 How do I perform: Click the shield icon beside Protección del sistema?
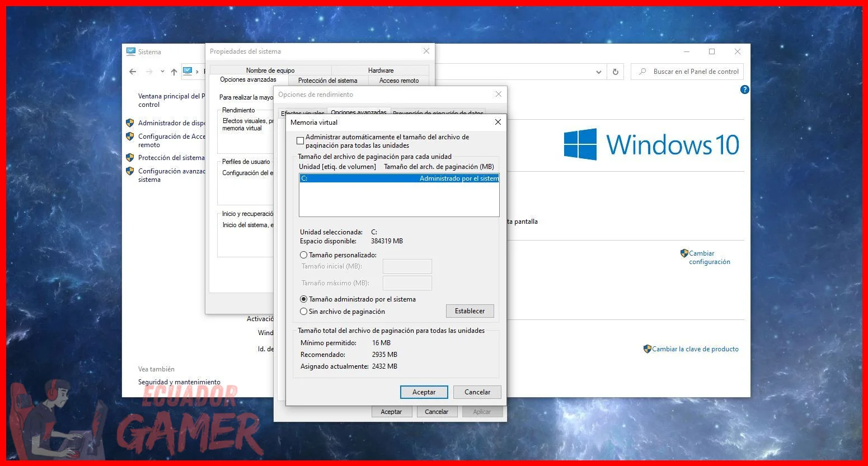(130, 158)
